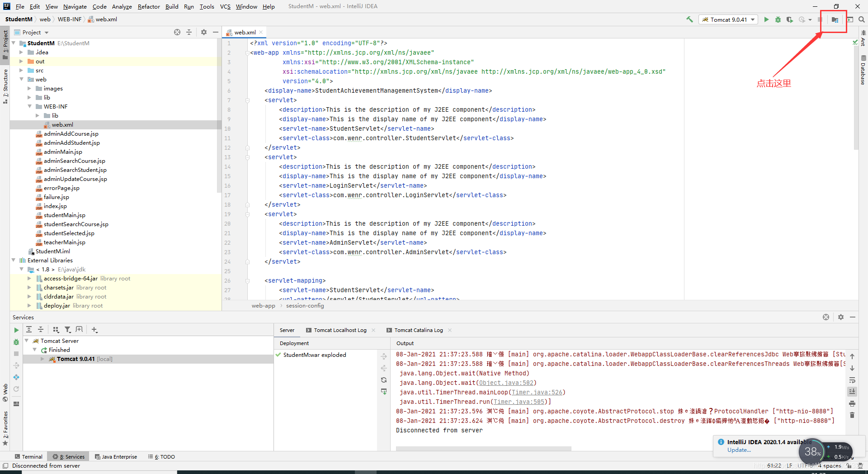Expand the images folder node

(29, 88)
